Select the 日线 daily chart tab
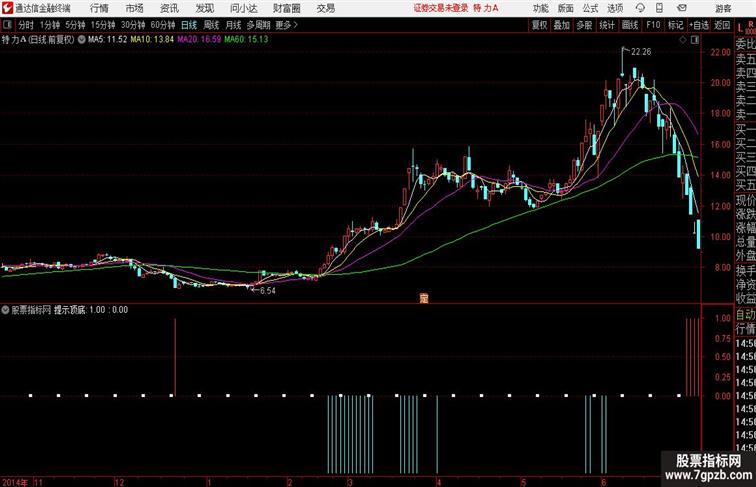 point(189,25)
